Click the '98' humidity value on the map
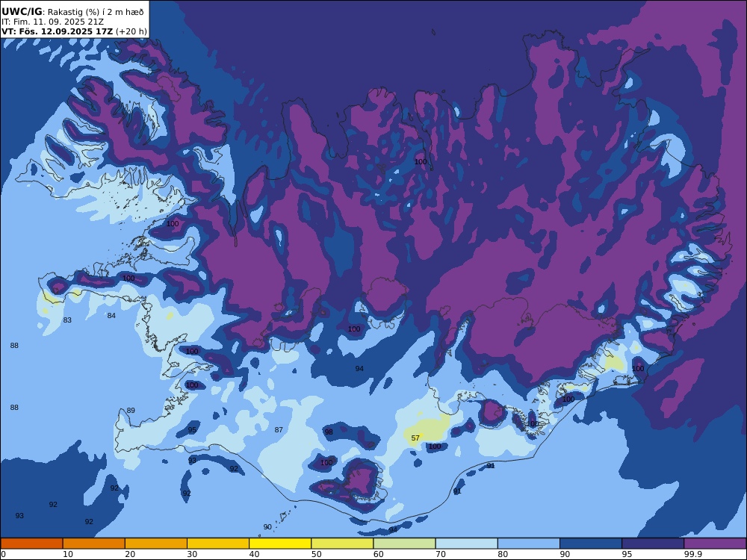The image size is (747, 560). (329, 432)
